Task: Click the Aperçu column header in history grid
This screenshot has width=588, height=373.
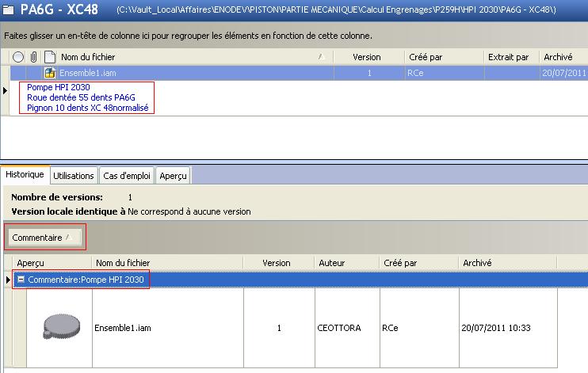Action: 52,263
